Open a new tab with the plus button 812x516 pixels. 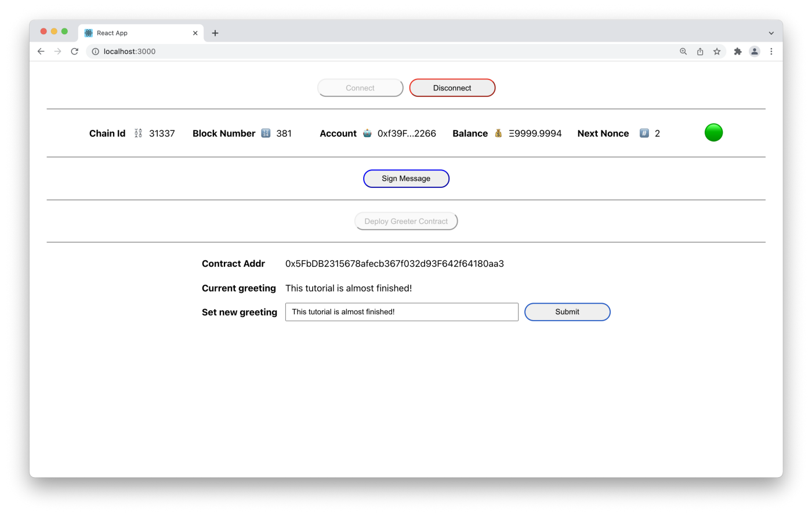215,33
